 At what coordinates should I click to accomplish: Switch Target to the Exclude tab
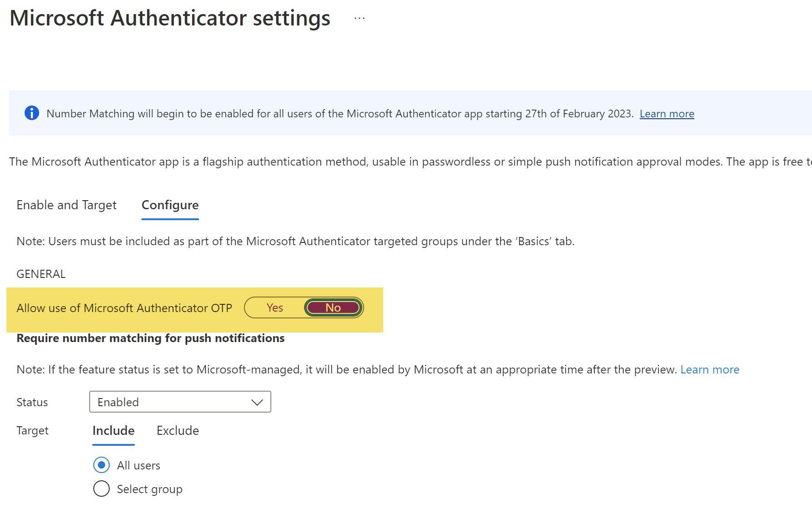[x=178, y=430]
